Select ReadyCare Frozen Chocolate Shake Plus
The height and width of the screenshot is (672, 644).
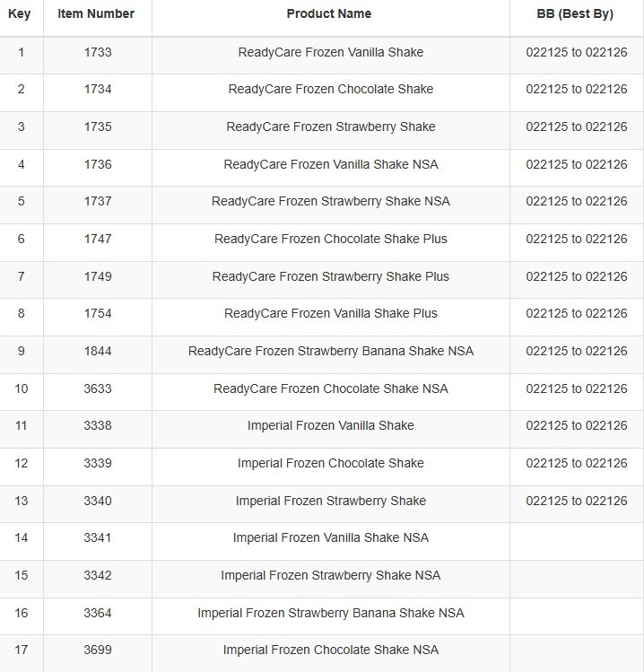click(x=330, y=239)
